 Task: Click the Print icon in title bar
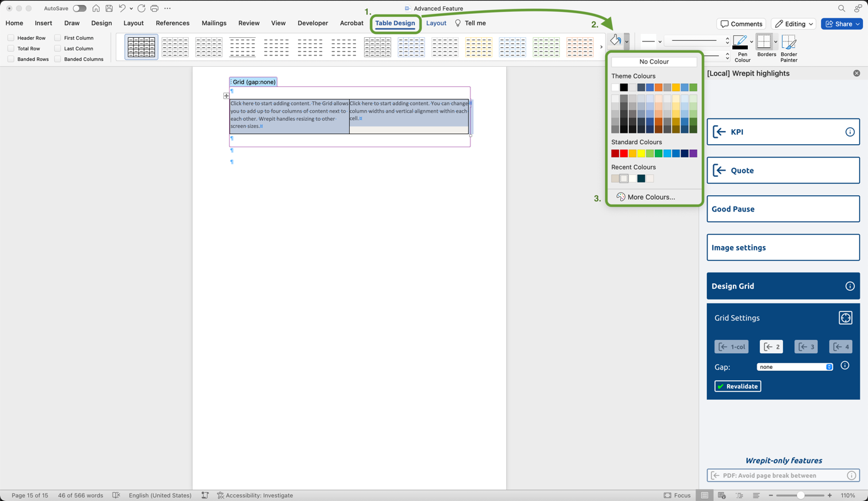(x=155, y=9)
